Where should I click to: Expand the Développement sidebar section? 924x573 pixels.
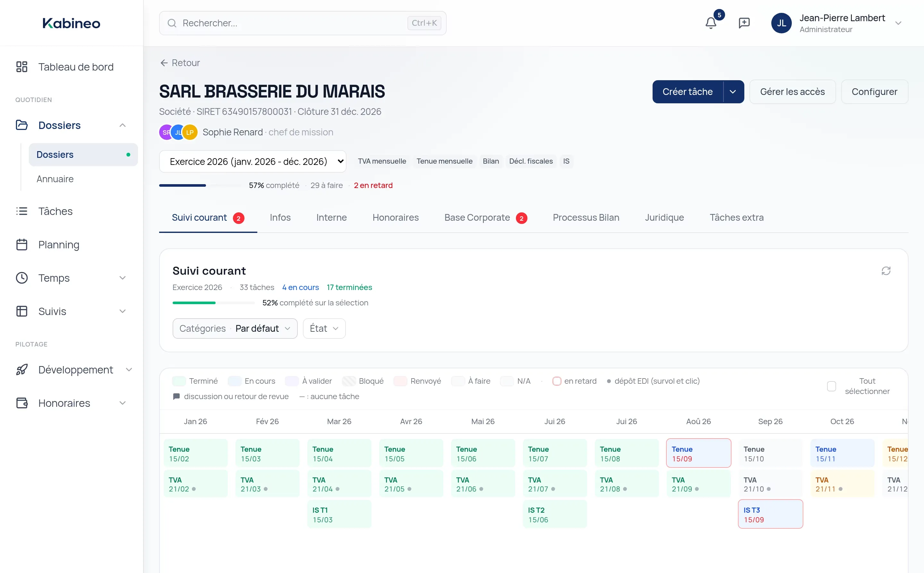(128, 370)
